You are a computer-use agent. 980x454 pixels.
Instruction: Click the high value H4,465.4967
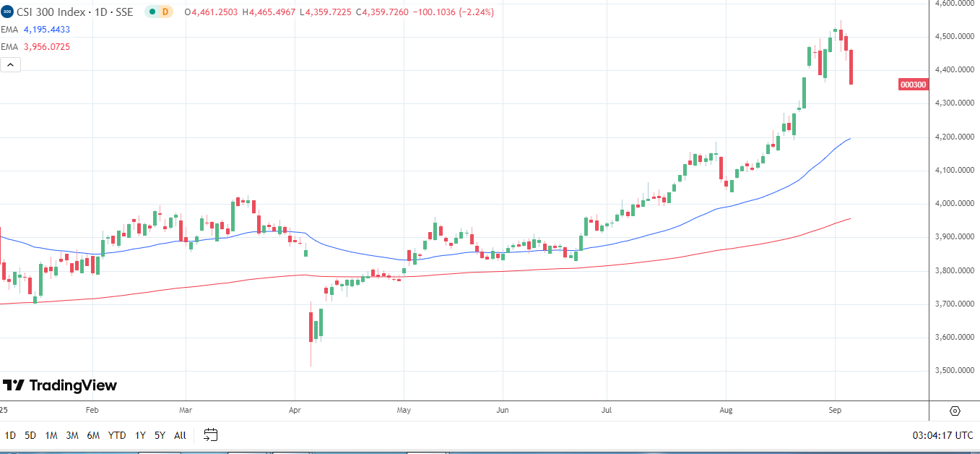click(270, 12)
